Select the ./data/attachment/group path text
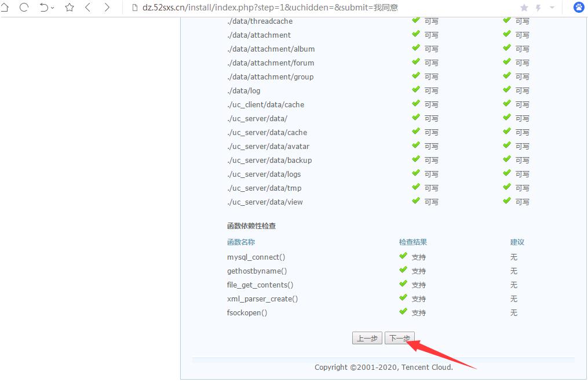Viewport: 588px width, 382px height. [270, 77]
